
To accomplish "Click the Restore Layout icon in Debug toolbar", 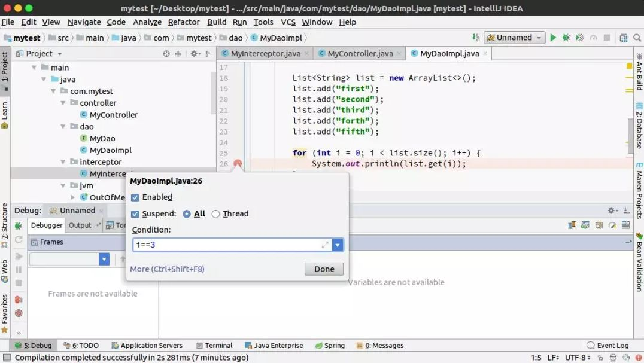I will [x=625, y=225].
